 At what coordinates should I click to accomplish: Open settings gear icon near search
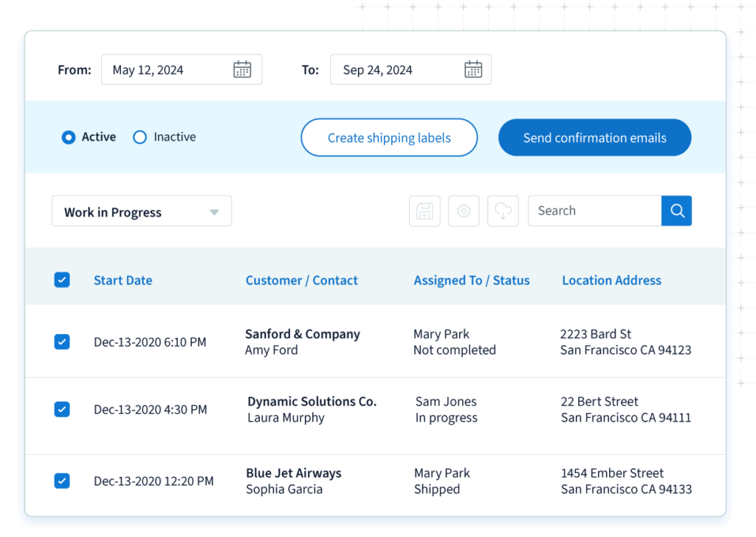pos(464,211)
